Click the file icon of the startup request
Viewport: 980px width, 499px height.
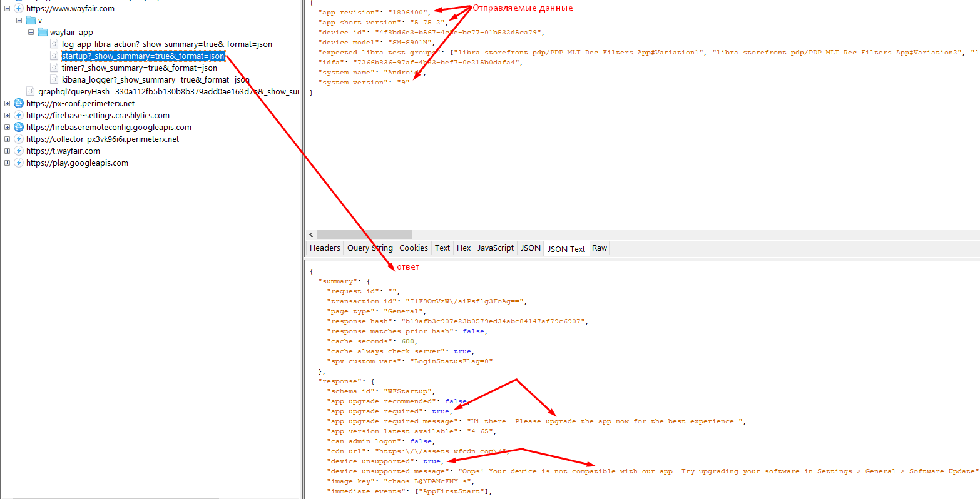pyautogui.click(x=54, y=56)
